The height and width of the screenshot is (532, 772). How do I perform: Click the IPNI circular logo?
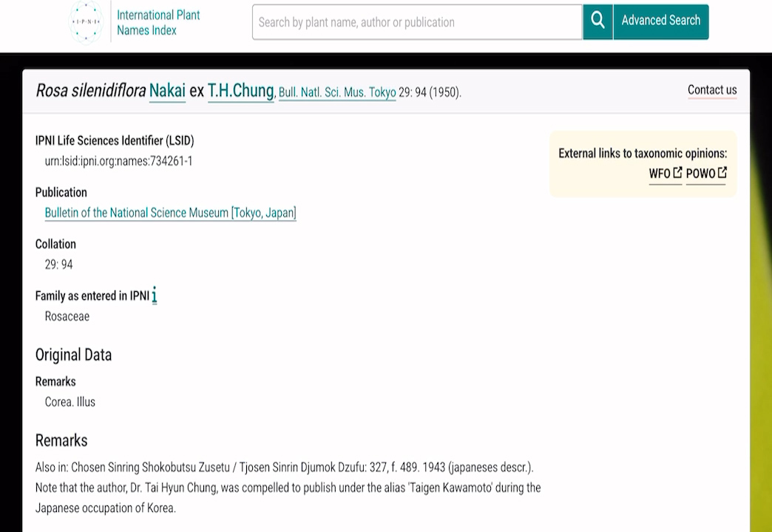[86, 22]
